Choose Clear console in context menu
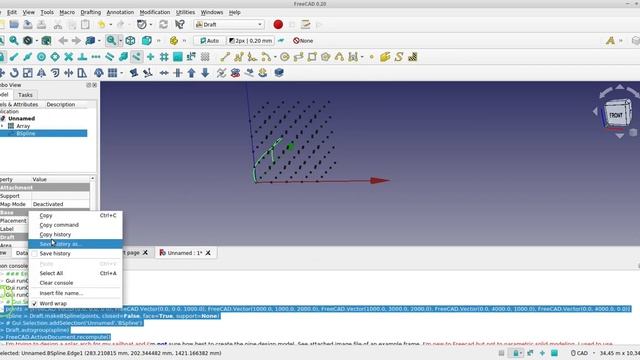640x360 pixels. coord(76,283)
